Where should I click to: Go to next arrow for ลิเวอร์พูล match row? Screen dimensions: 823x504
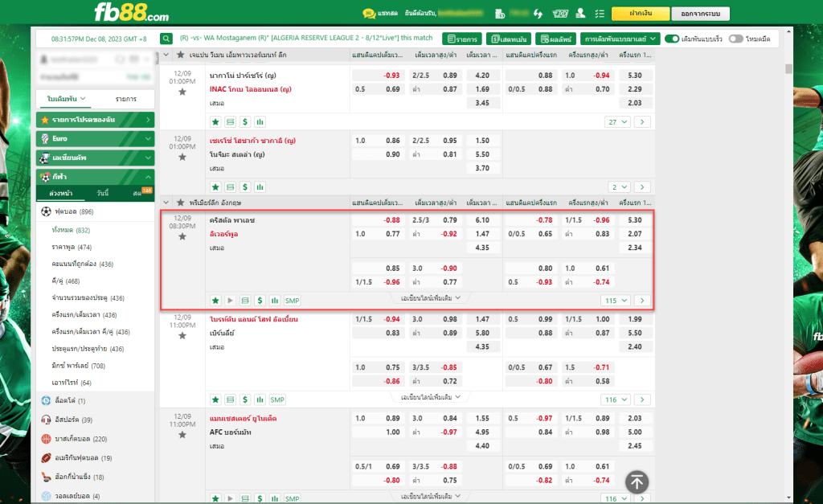click(642, 301)
